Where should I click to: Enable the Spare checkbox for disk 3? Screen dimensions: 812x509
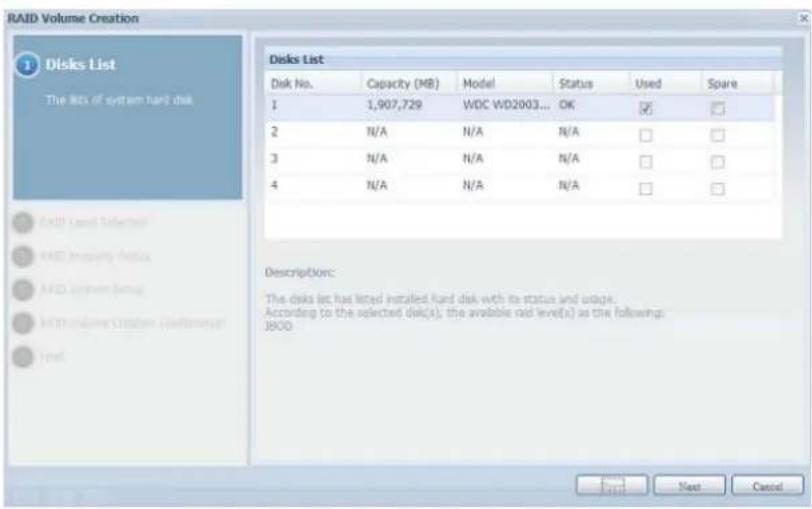pyautogui.click(x=717, y=162)
